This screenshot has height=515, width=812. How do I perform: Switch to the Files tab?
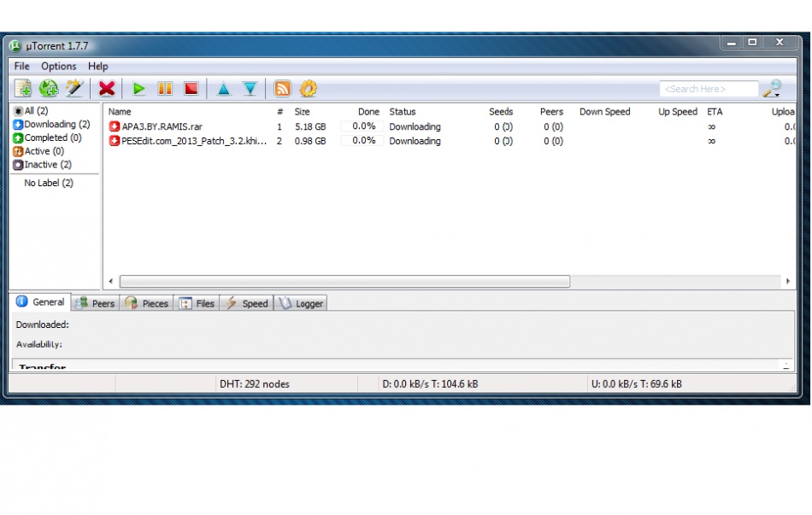[197, 303]
